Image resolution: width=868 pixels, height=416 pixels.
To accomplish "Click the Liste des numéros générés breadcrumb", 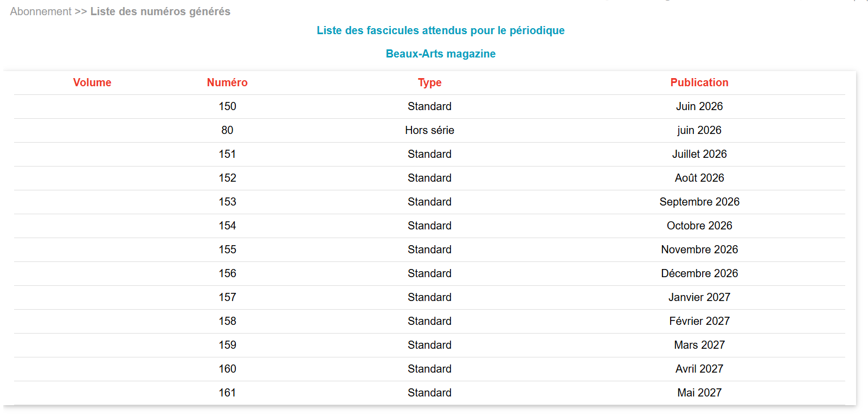I will 160,11.
